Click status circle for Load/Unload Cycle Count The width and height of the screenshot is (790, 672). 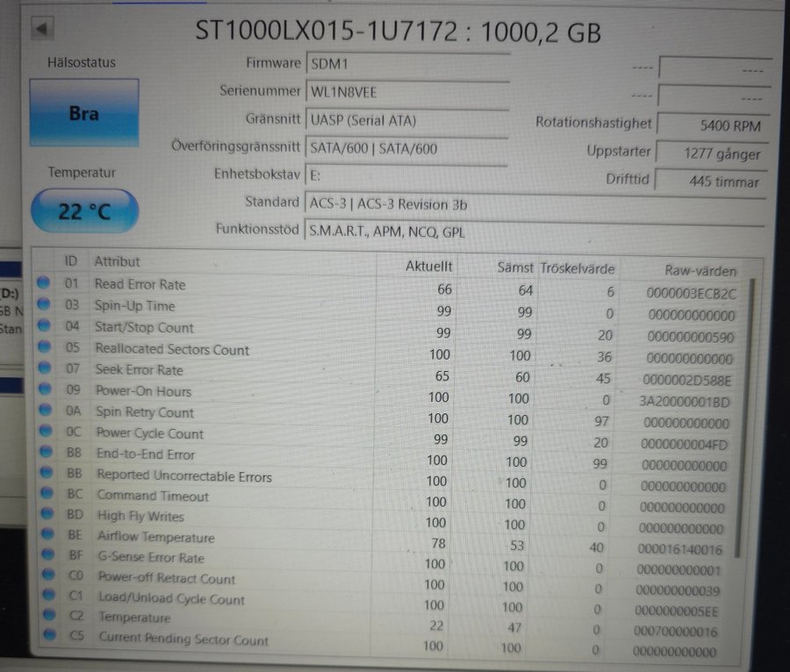(46, 598)
